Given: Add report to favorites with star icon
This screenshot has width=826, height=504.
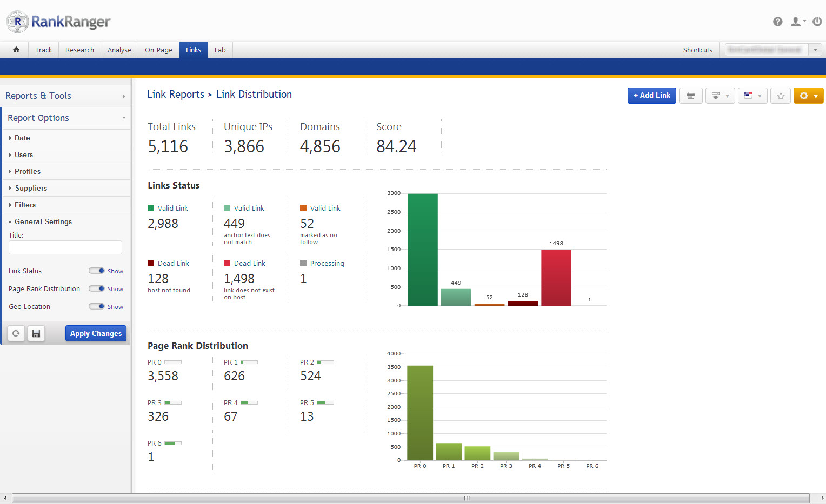Looking at the screenshot, I should pyautogui.click(x=780, y=96).
